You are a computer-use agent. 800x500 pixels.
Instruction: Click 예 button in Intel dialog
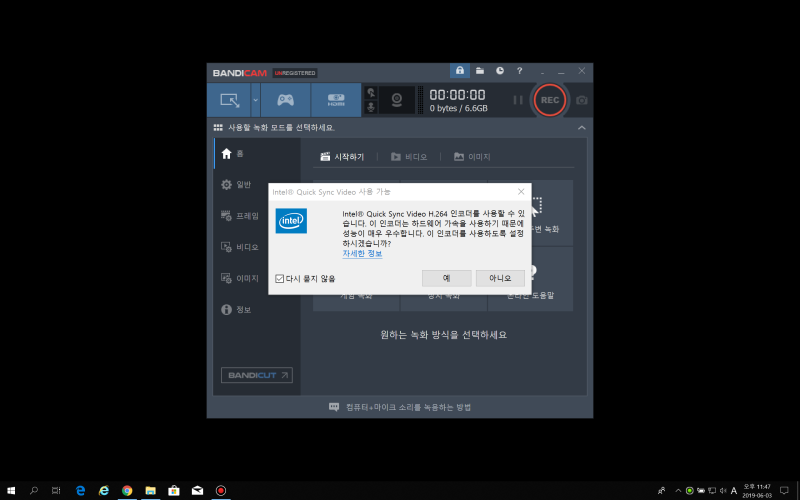click(446, 278)
